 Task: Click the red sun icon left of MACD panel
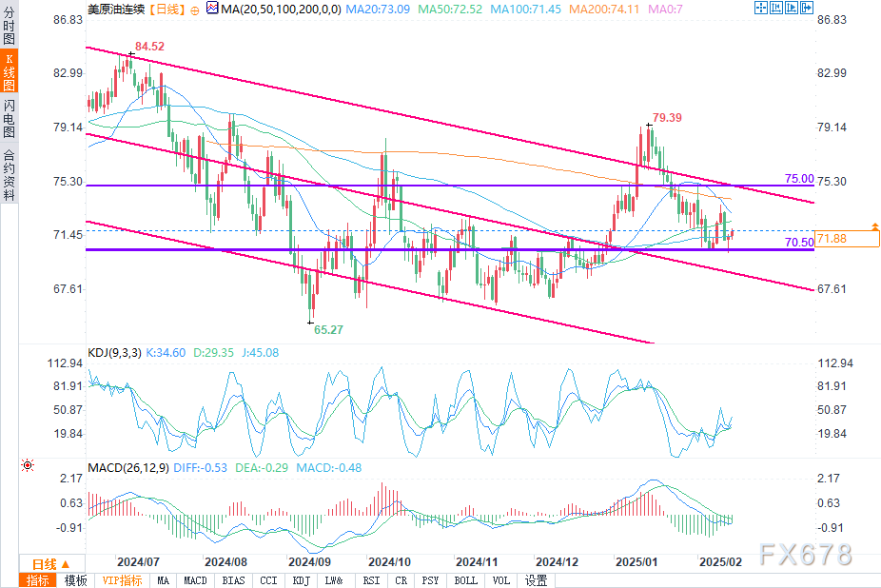tap(27, 465)
